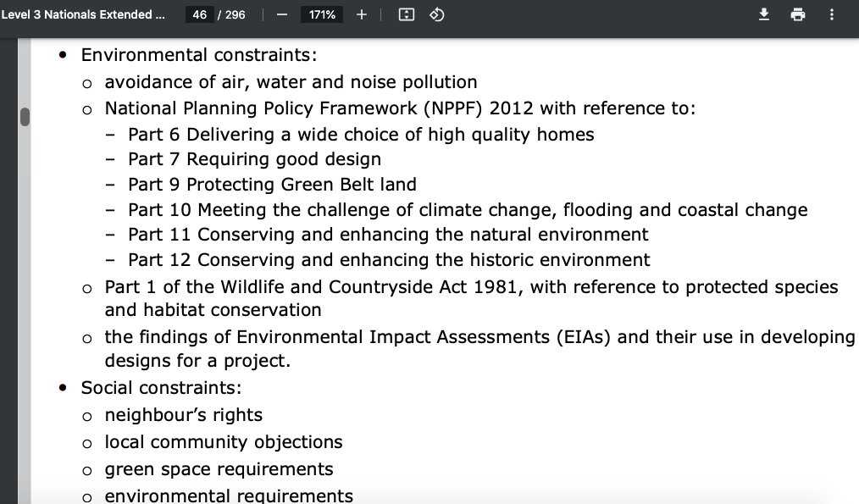Open the three-dot more actions menu
The image size is (859, 504).
point(832,14)
